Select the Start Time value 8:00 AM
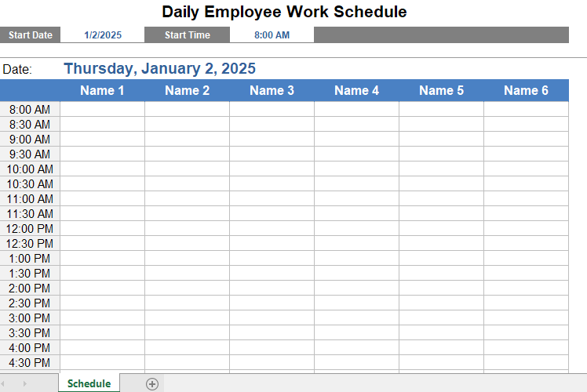 pos(272,34)
